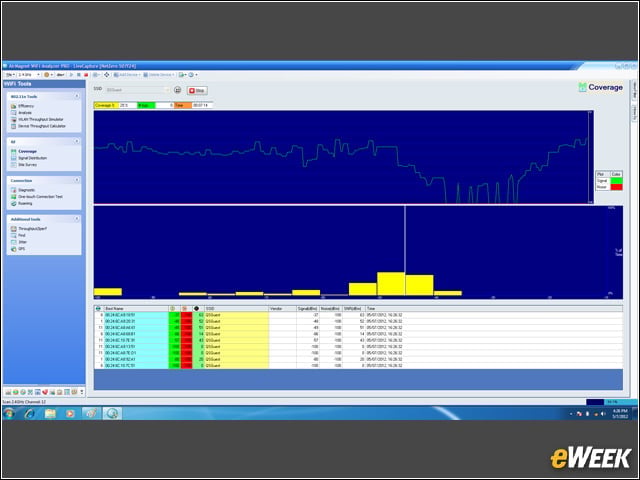Open the Add Device dropdown

tap(127, 75)
